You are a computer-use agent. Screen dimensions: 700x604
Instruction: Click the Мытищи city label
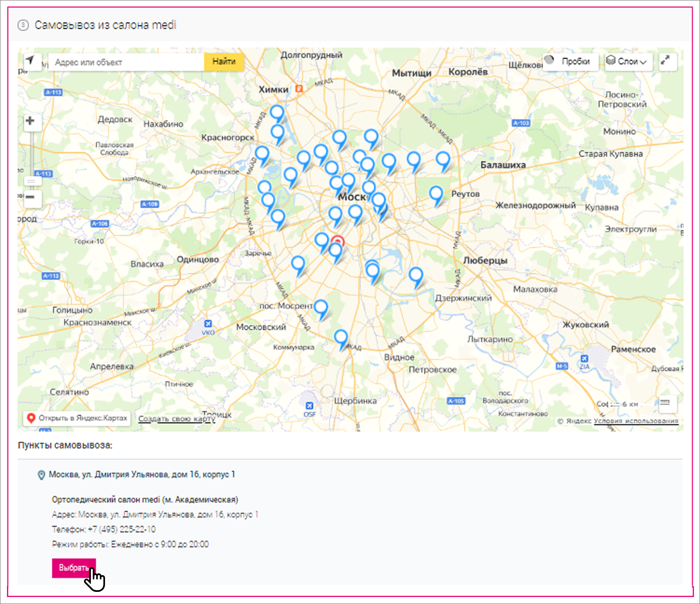pos(412,73)
